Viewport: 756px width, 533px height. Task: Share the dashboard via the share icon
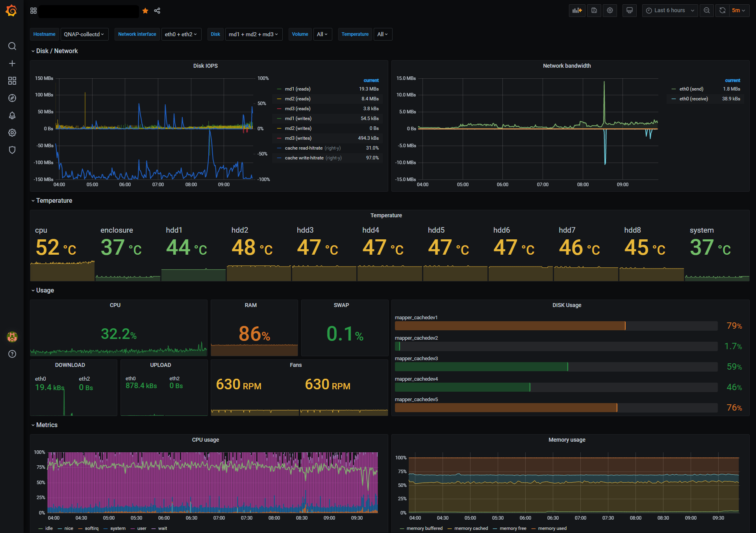[157, 11]
